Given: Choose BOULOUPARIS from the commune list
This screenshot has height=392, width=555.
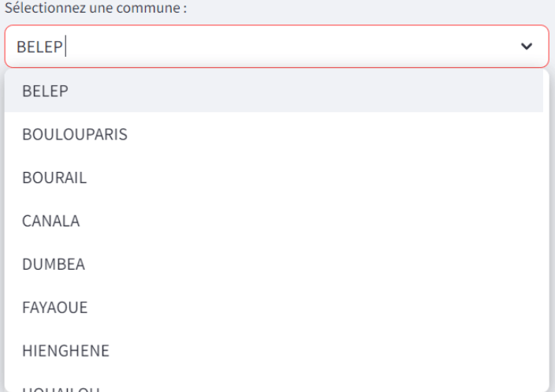Looking at the screenshot, I should pyautogui.click(x=75, y=134).
